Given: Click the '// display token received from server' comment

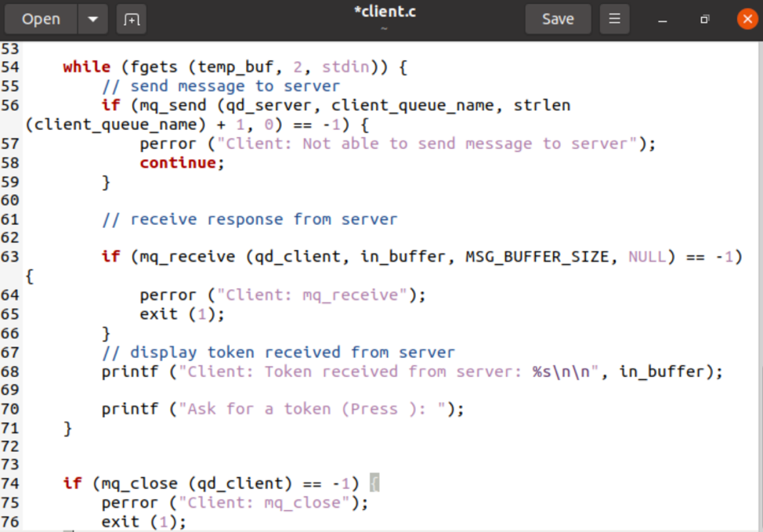Looking at the screenshot, I should [x=278, y=353].
